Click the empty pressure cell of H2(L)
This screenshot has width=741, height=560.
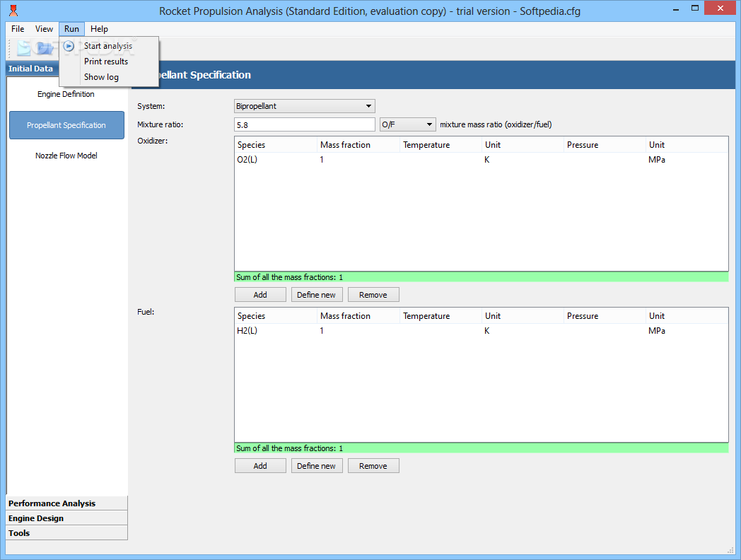(605, 331)
